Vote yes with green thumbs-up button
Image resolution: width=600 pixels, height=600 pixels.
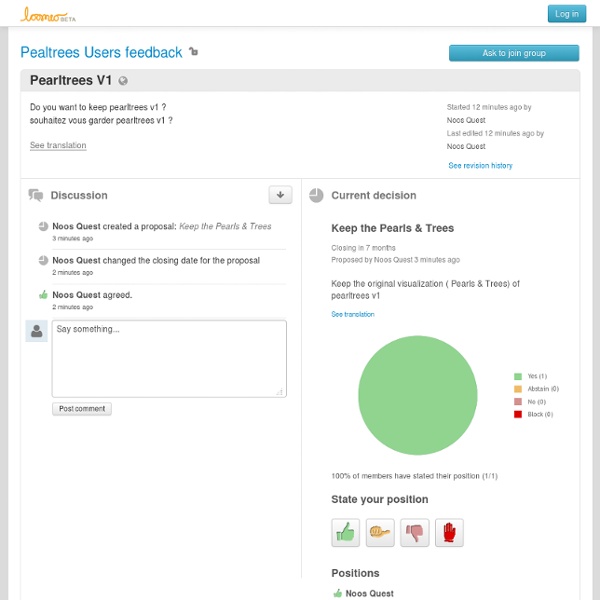pyautogui.click(x=346, y=532)
